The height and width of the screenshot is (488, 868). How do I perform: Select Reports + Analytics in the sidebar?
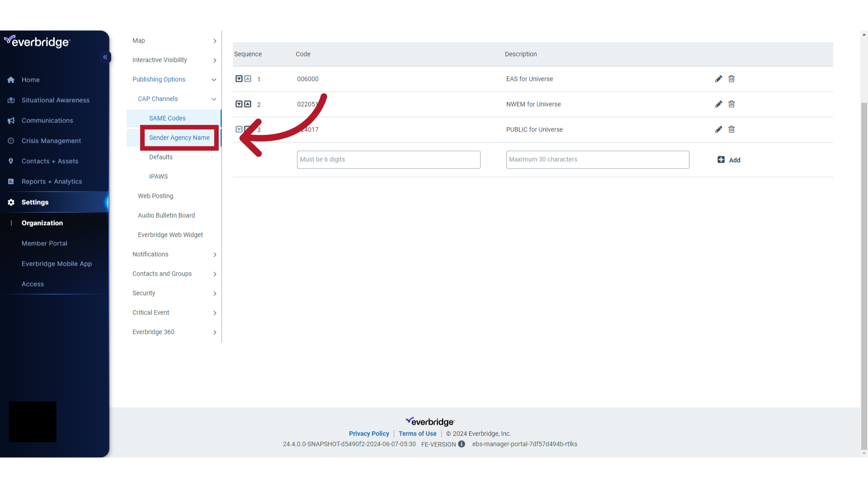pos(52,181)
